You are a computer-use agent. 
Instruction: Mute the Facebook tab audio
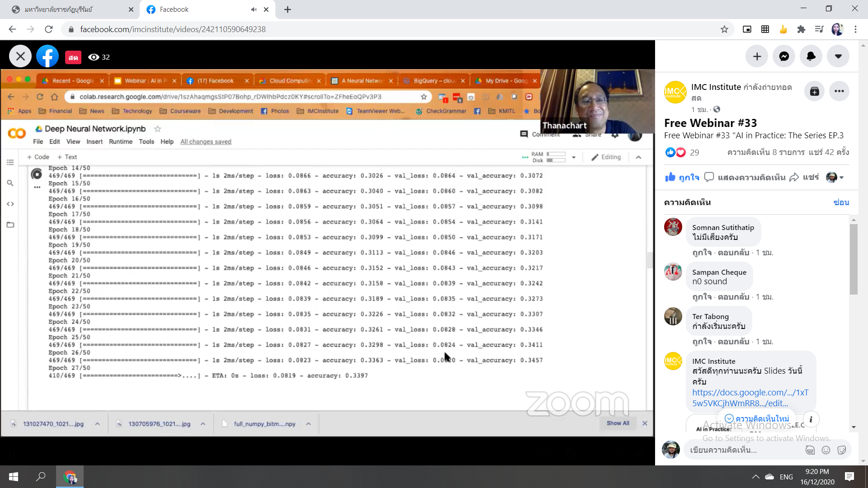pyautogui.click(x=254, y=9)
